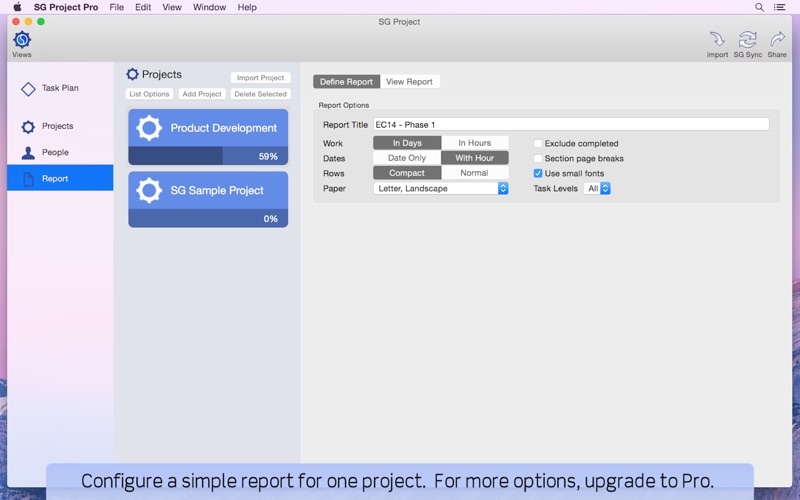Select Report document icon in sidebar
The width and height of the screenshot is (800, 500).
(29, 179)
